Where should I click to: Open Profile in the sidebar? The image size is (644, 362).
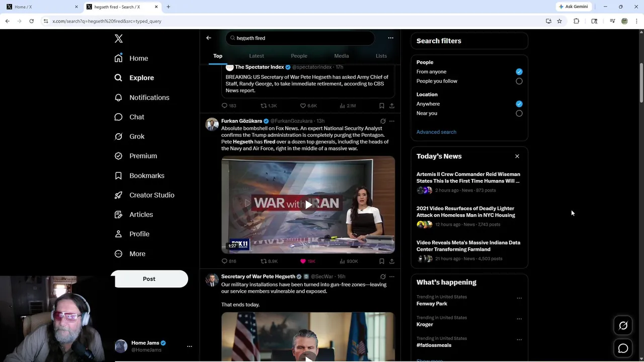pos(132,234)
